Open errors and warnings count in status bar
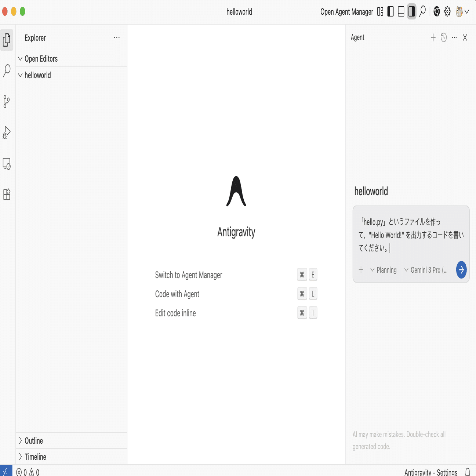The width and height of the screenshot is (476, 476). [28, 472]
